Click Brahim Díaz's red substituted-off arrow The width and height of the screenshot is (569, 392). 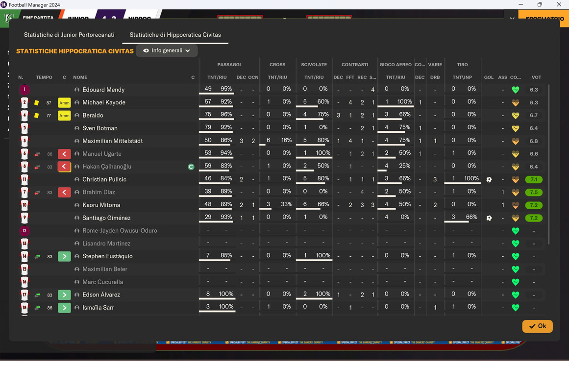64,192
